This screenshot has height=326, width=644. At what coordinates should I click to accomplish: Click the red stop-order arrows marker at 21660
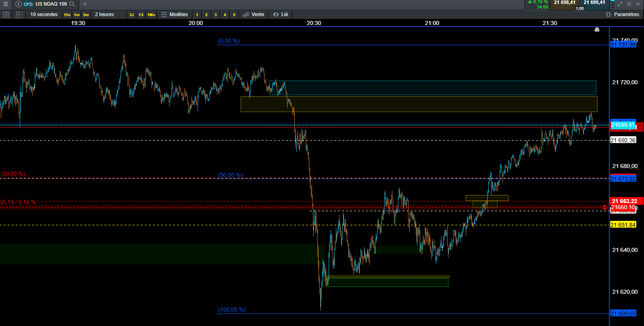(604, 208)
